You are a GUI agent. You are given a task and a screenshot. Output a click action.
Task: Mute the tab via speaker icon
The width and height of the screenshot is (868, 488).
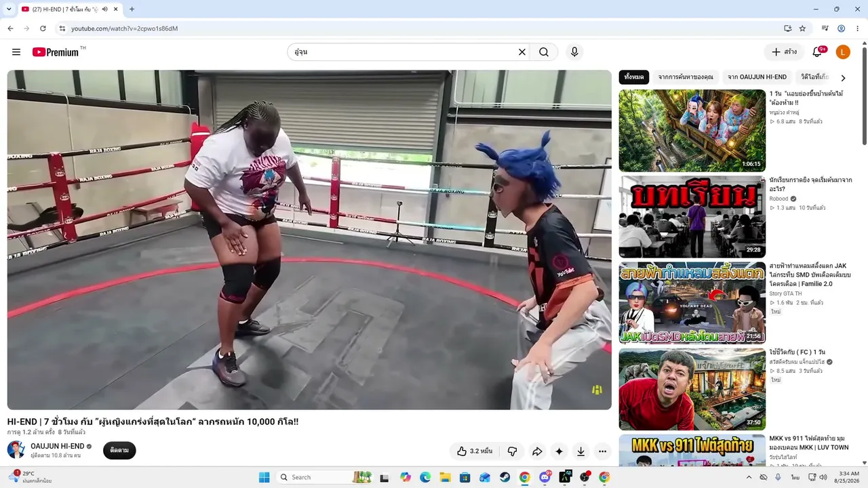(105, 9)
